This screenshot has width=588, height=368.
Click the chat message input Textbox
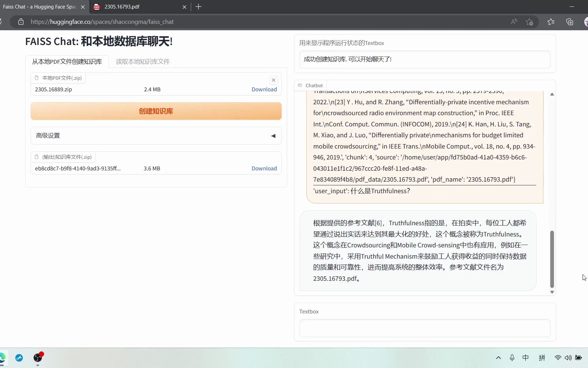[x=425, y=328]
